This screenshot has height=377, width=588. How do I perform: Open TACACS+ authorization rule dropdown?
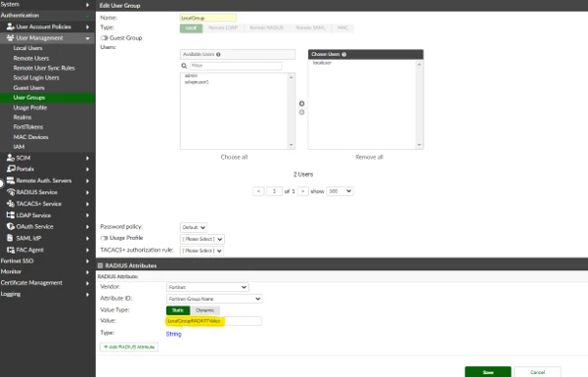pos(203,251)
